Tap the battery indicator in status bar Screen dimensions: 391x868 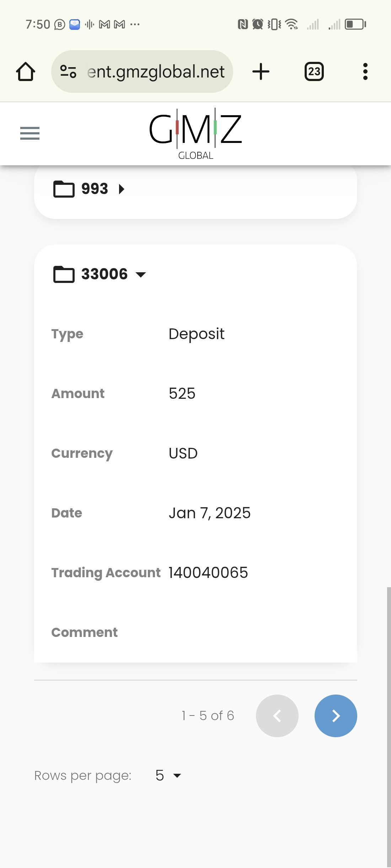pos(355,24)
